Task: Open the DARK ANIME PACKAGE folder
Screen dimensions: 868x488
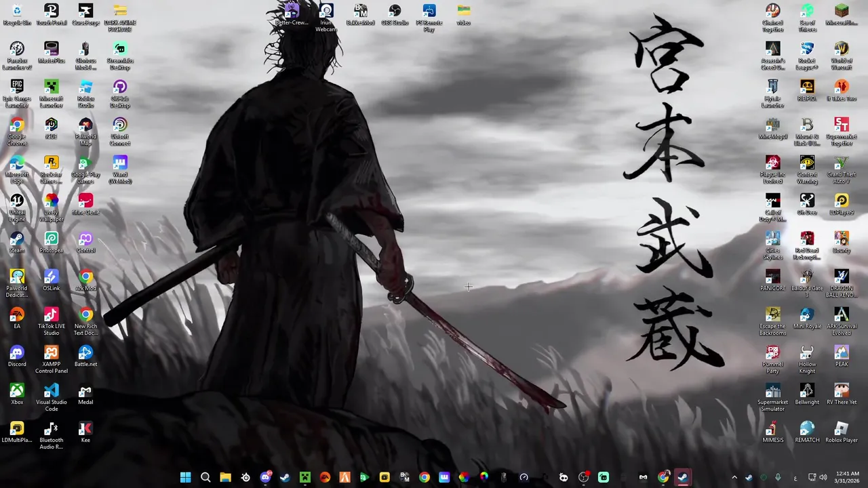Action: [120, 18]
